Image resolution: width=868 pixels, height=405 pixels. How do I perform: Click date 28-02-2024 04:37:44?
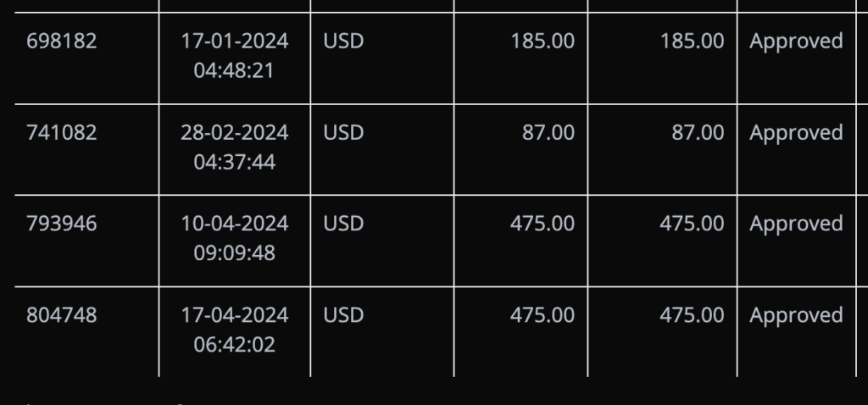235,147
